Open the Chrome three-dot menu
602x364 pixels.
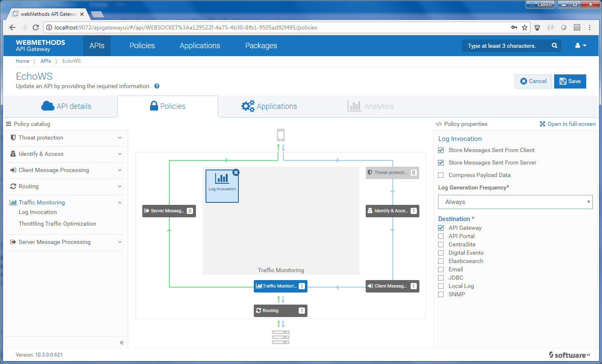point(590,27)
